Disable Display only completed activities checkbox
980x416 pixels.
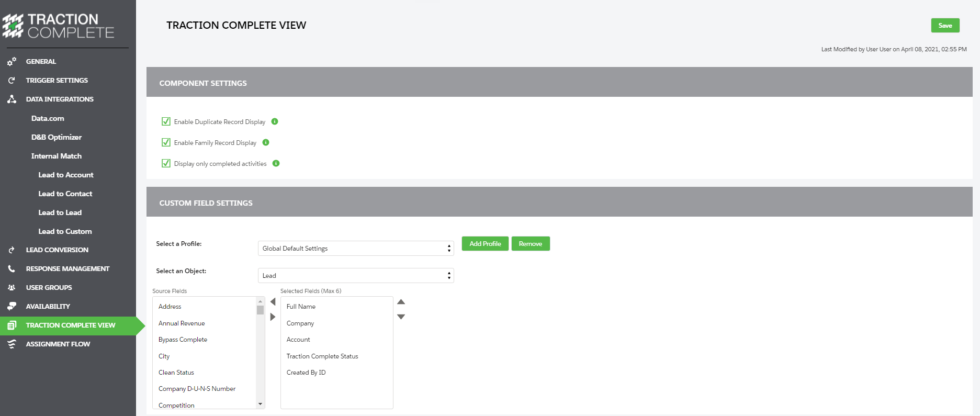tap(166, 163)
